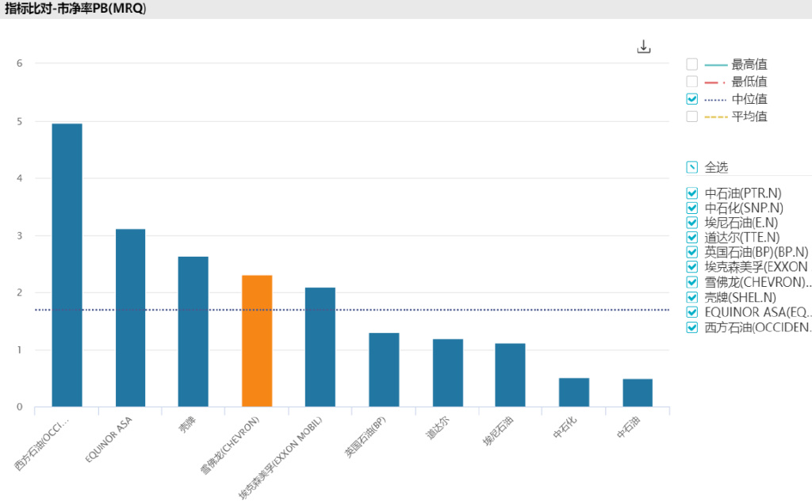Click the 道达尔 x-axis label

(438, 428)
